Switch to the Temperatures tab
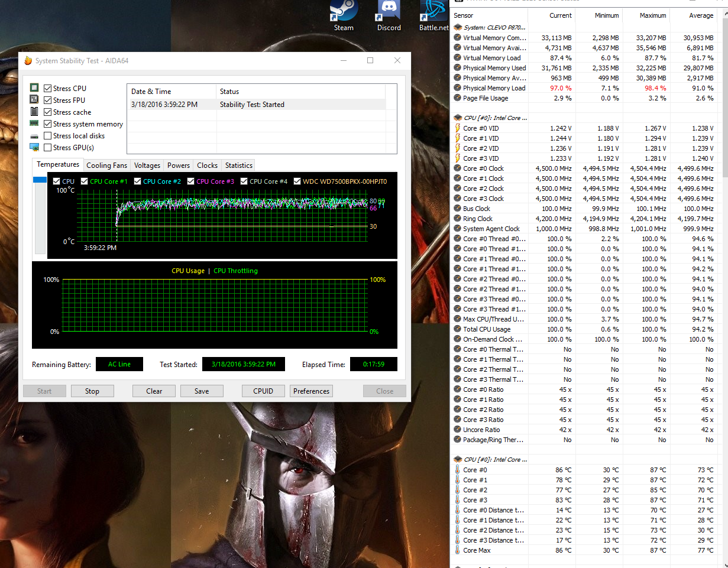 (58, 164)
